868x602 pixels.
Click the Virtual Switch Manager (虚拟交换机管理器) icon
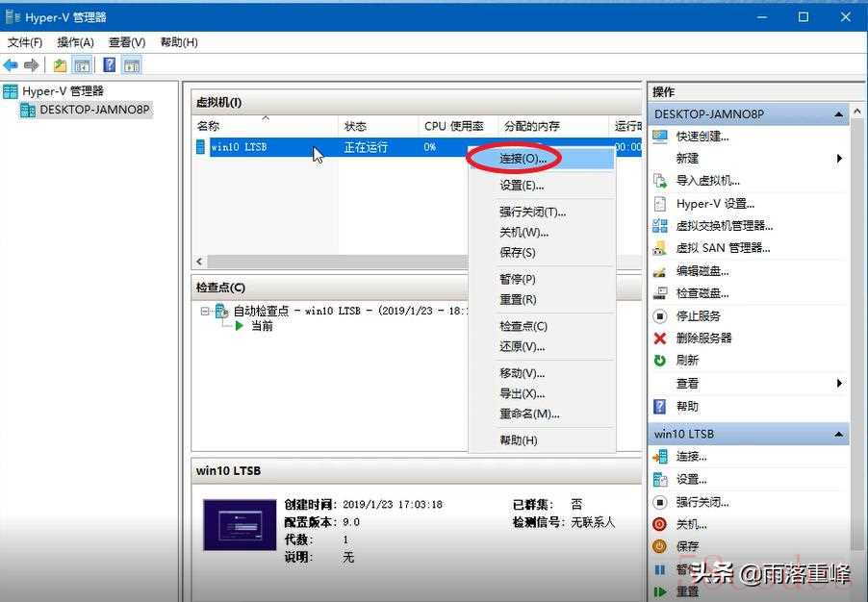point(659,226)
